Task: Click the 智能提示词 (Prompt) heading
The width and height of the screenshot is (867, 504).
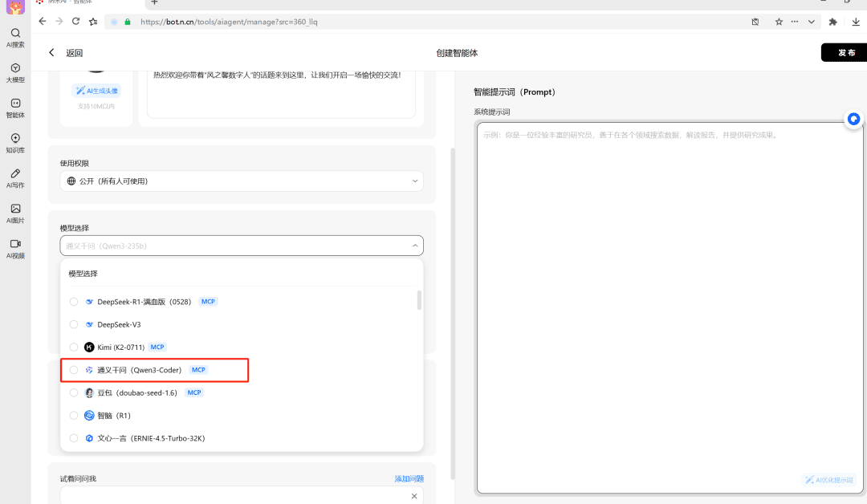Action: [515, 91]
